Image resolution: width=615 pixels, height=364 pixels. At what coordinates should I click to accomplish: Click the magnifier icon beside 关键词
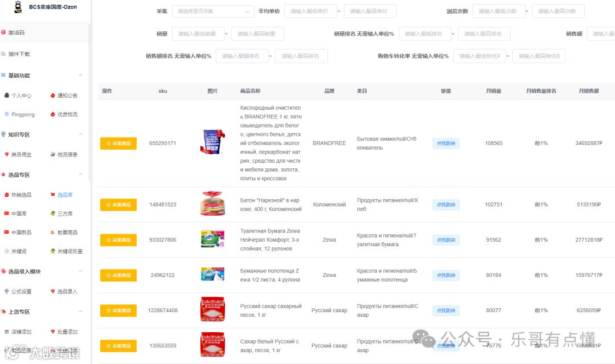(x=7, y=251)
